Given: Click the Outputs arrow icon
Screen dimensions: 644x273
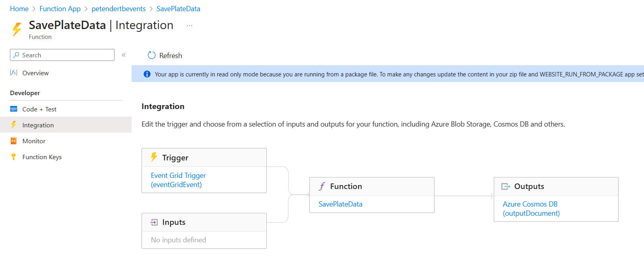Looking at the screenshot, I should tap(506, 186).
